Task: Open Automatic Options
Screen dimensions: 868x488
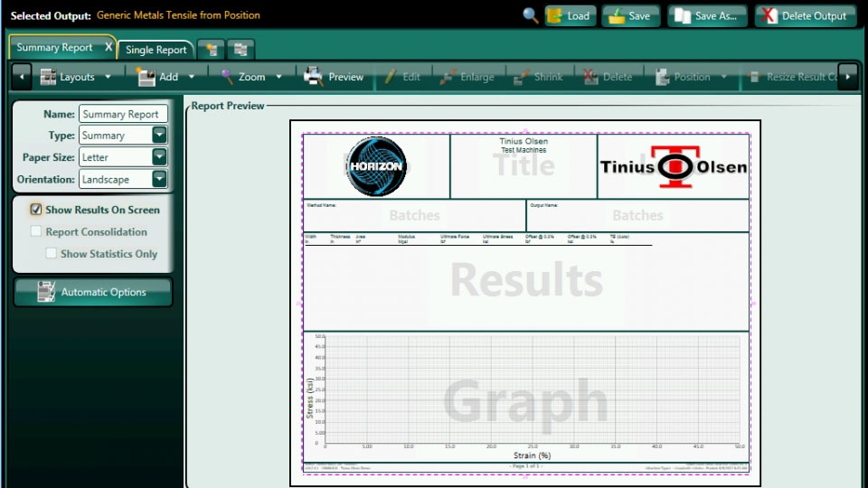Action: pyautogui.click(x=93, y=292)
